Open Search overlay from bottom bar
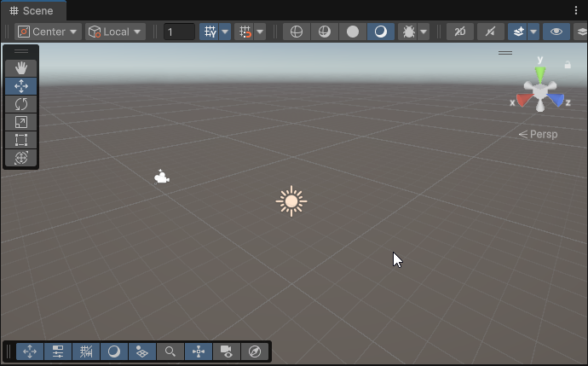The width and height of the screenshot is (588, 366). (170, 351)
